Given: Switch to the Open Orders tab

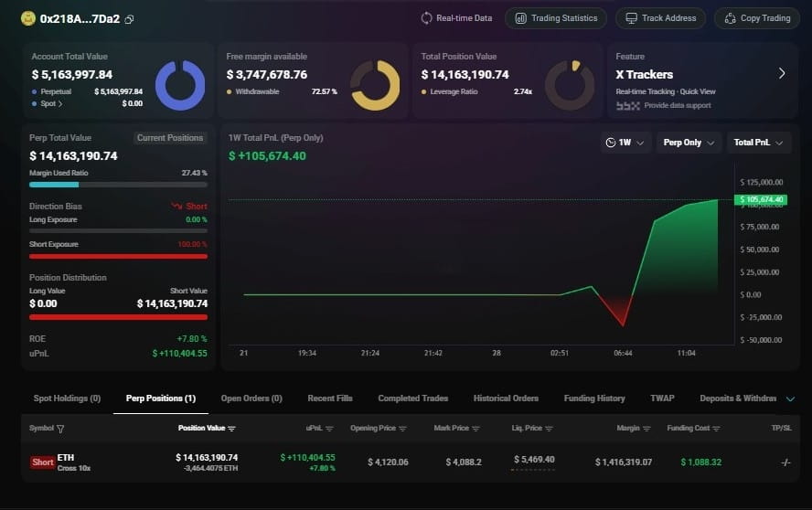Looking at the screenshot, I should click(251, 398).
